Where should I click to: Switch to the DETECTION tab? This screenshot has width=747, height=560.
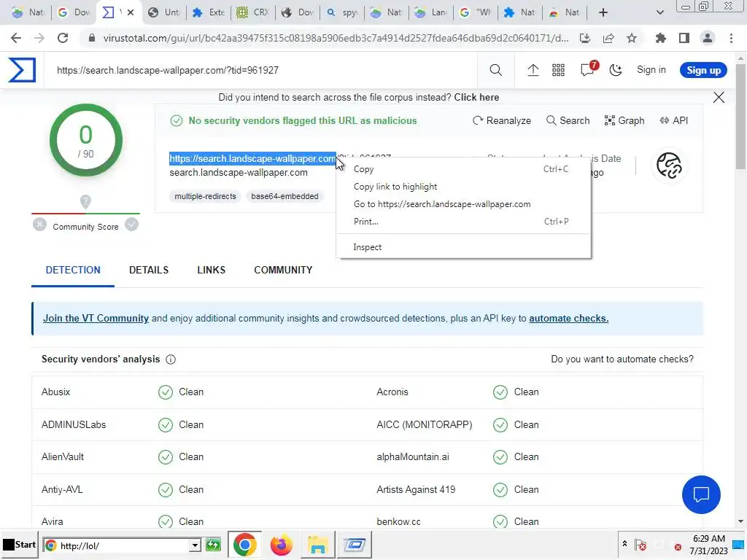(73, 270)
